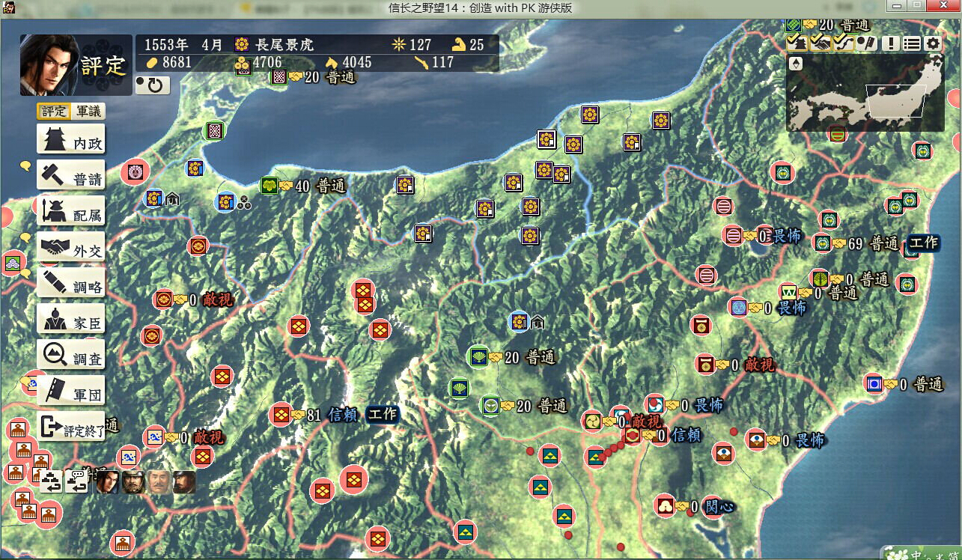This screenshot has width=962, height=560.
Task: Click the three-dots symbol beside blue castle
Action: point(243,202)
